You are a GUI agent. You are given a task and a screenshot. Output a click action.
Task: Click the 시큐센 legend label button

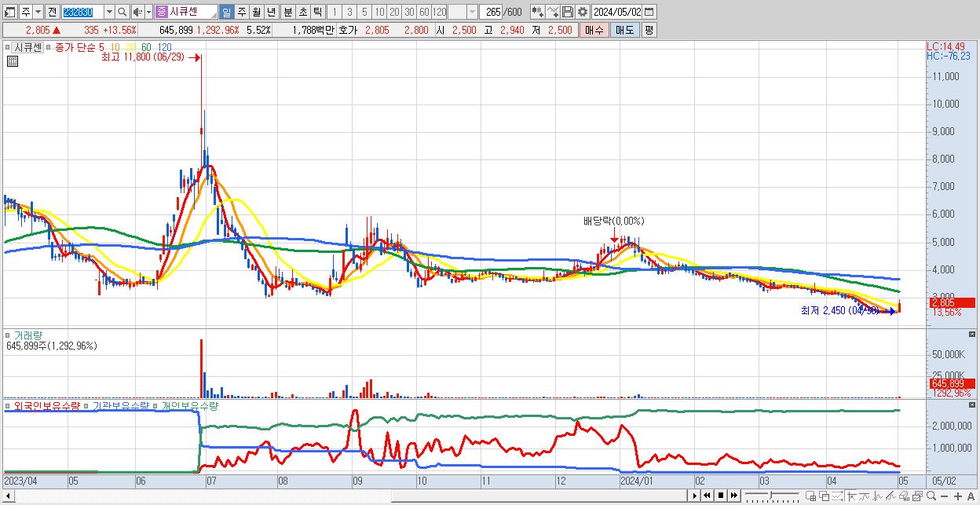point(28,47)
